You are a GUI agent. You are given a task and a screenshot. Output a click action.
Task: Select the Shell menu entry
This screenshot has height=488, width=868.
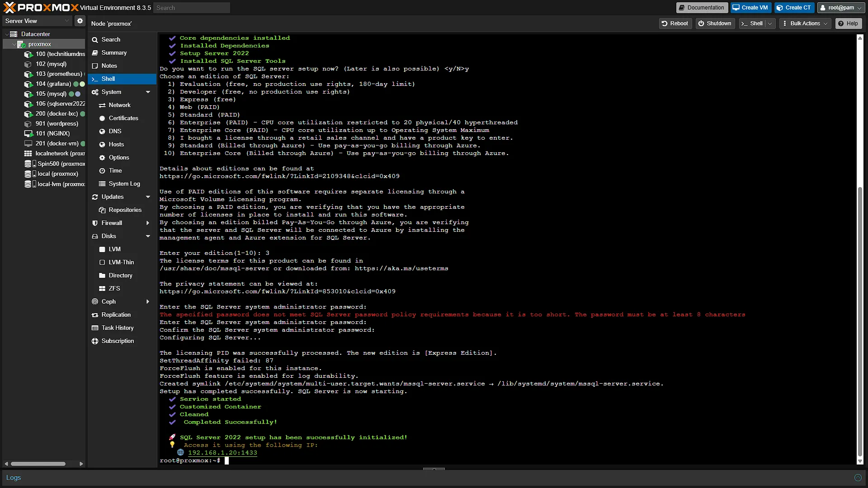122,79
